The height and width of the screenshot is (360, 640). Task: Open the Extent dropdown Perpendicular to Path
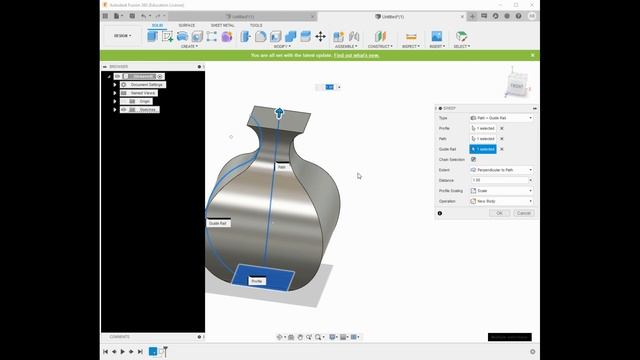tap(501, 170)
